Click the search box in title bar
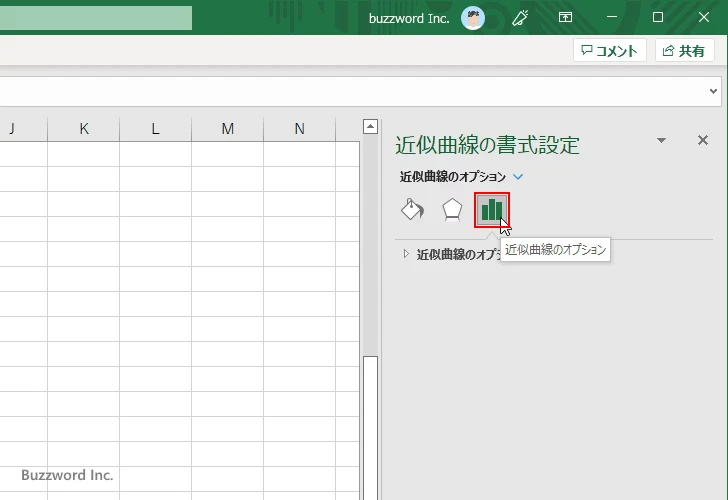Screen dimensions: 728x500 [x=96, y=18]
